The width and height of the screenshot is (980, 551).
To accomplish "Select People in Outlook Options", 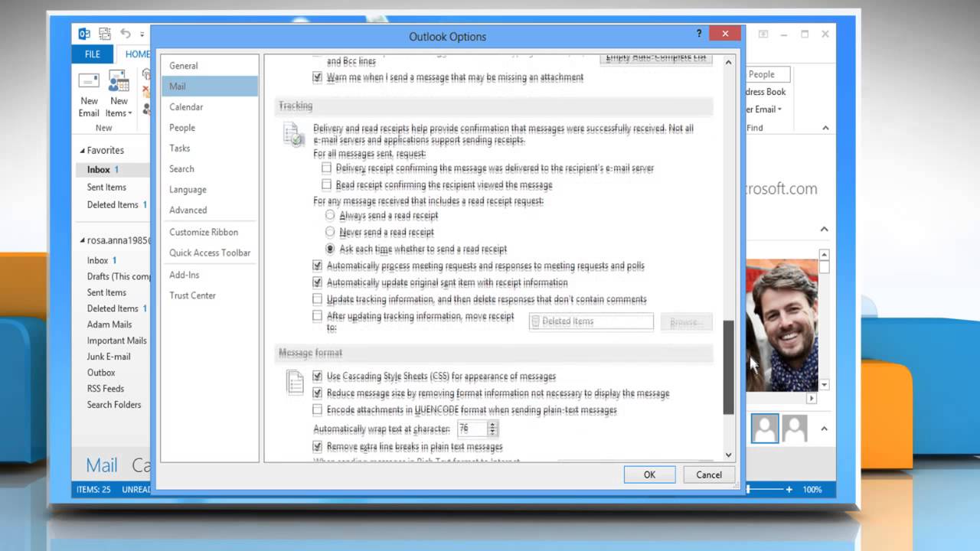I will coord(209,128).
